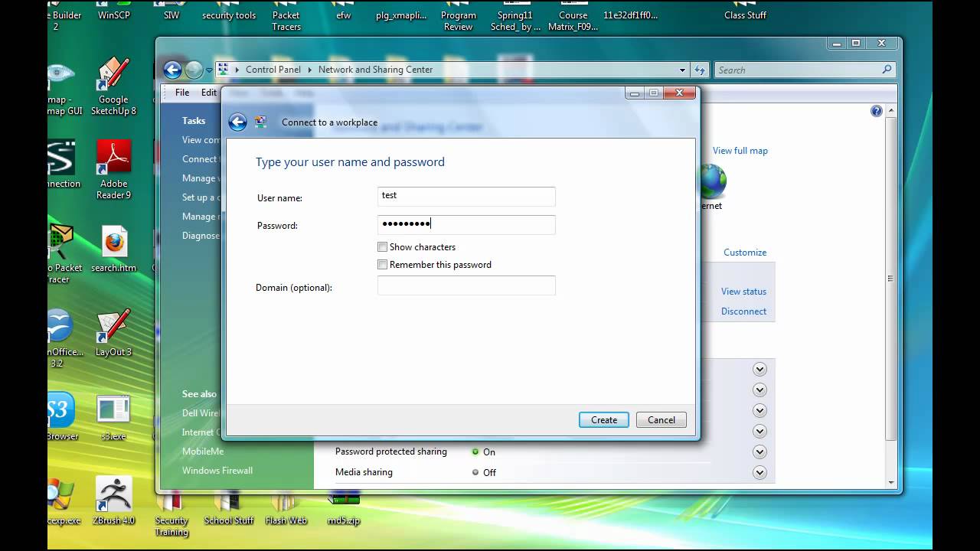
Task: Open the efw desktop icon
Action: (x=344, y=11)
